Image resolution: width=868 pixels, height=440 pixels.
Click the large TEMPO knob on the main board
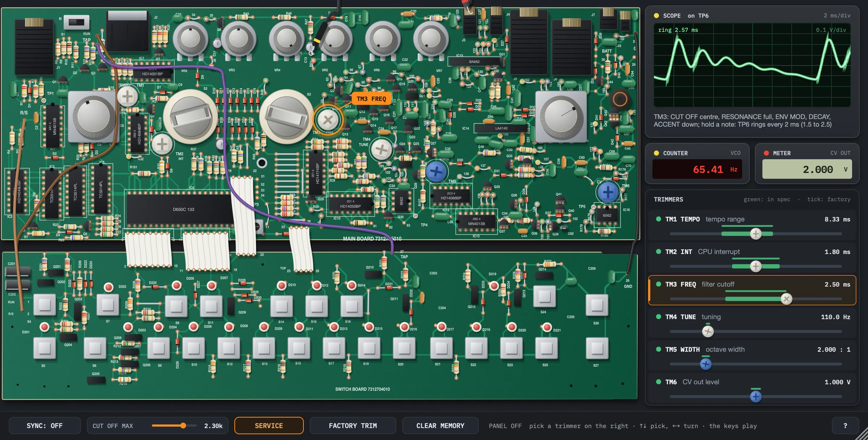point(94,116)
